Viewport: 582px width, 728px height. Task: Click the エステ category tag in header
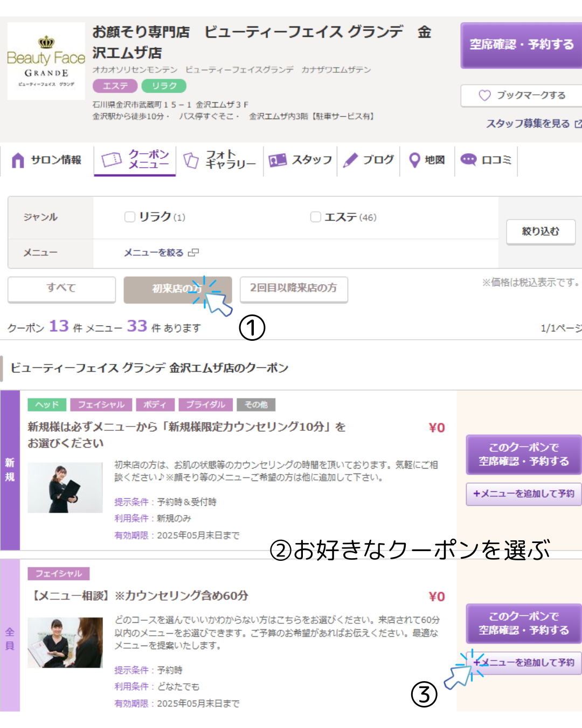(x=115, y=86)
